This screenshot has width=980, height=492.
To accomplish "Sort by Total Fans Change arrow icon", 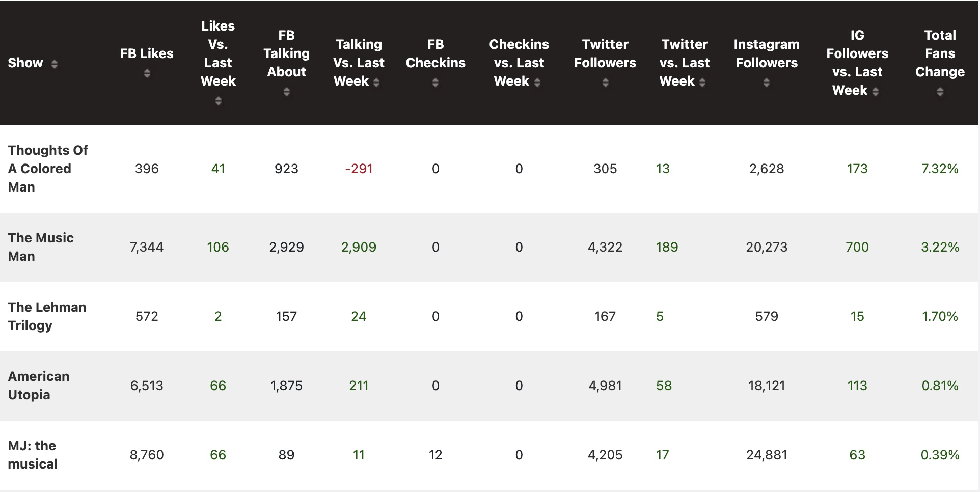I will [x=940, y=92].
